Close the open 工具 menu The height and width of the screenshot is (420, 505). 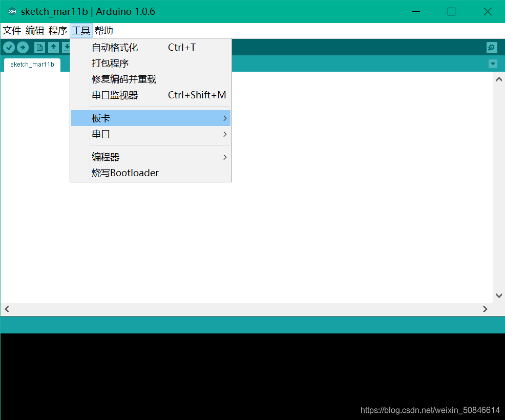click(x=81, y=31)
